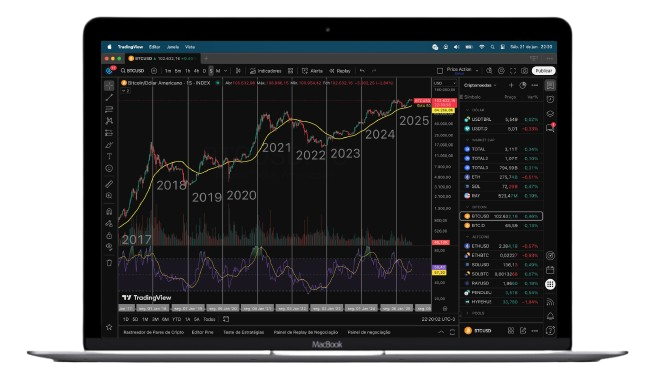Image resolution: width=666 pixels, height=375 pixels.
Task: Open the calendar panel icon
Action: click(x=550, y=270)
